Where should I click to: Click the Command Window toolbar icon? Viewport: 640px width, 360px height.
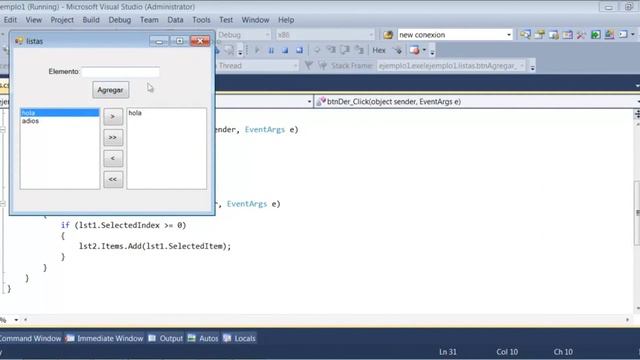623,35
